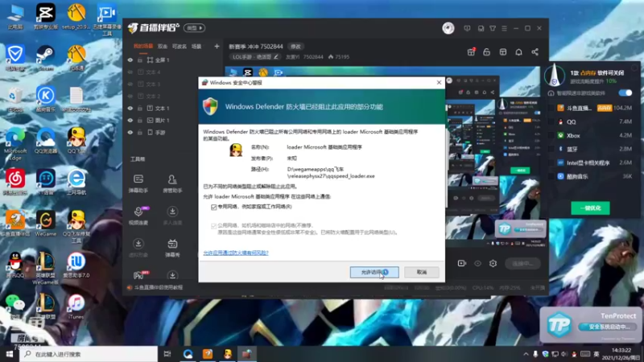
Task: Hide the 文本 1 source layer
Action: [130, 109]
